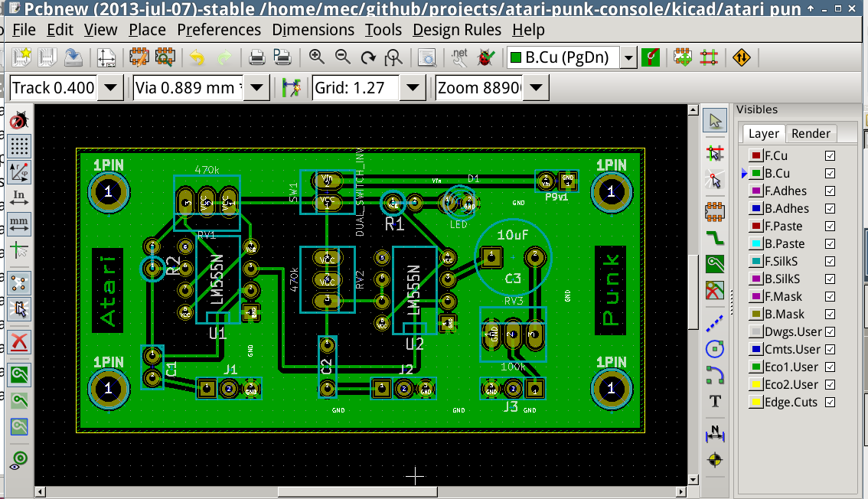
Task: Switch to the Layer tab
Action: (x=763, y=133)
